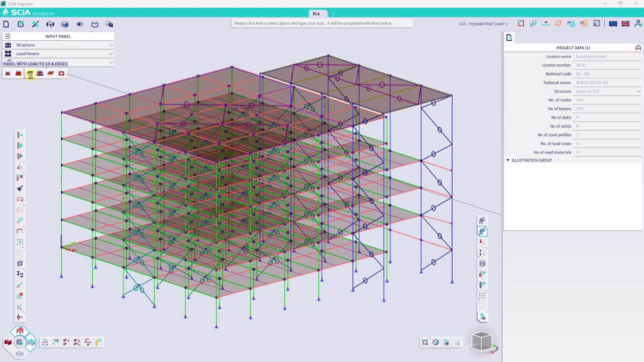Select the Esa project tab
Screen dimensions: 644x362
317,13
